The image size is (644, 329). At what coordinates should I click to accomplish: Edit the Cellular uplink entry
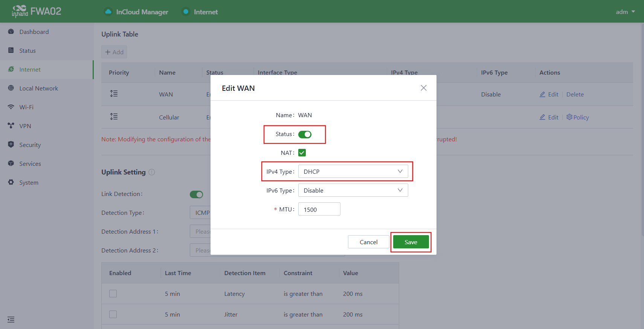click(549, 117)
